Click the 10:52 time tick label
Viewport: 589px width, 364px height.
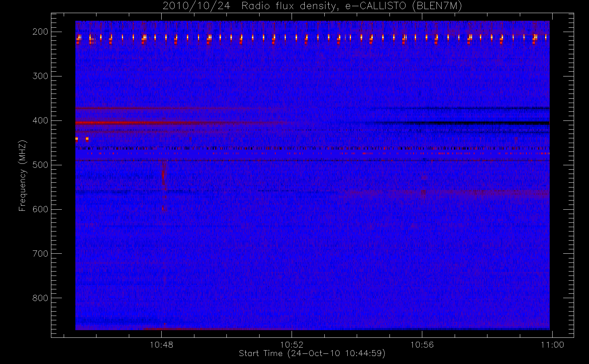292,345
